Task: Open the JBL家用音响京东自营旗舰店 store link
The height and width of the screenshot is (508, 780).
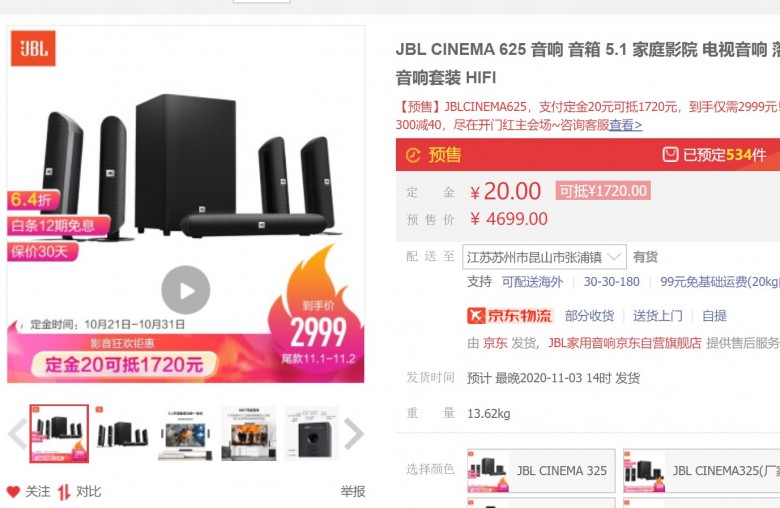Action: [624, 343]
